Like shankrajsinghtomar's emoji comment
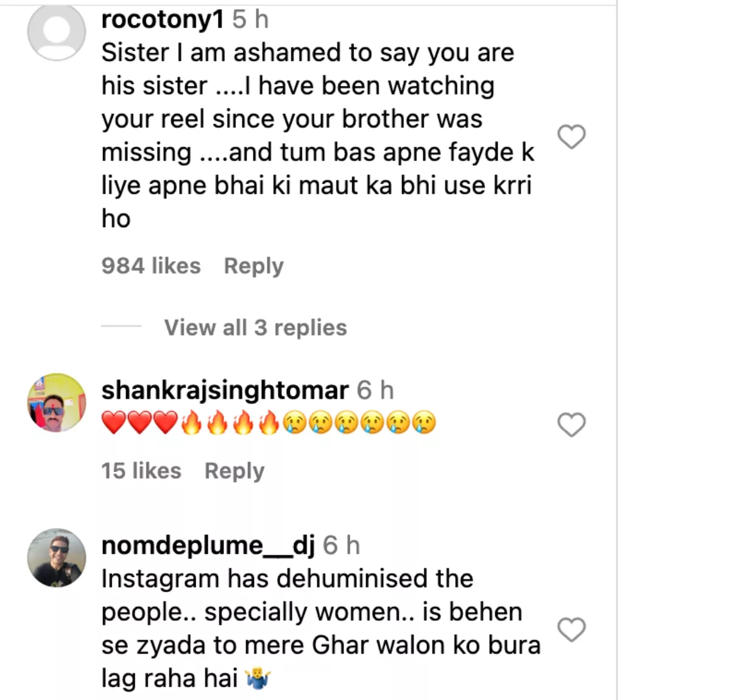 (x=571, y=425)
